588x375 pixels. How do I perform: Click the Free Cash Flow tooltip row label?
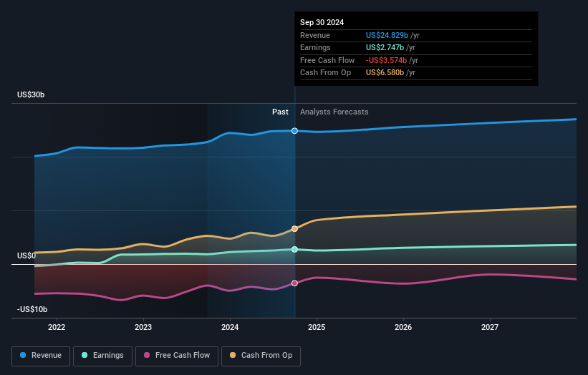pos(327,60)
